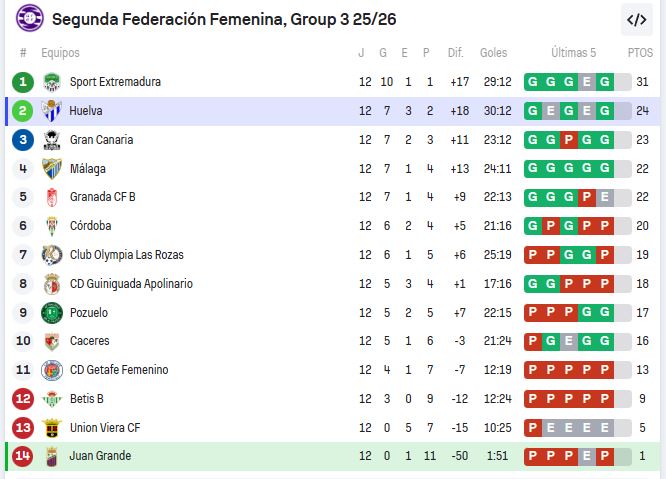Click Huelva's last-five results form strip
The height and width of the screenshot is (479, 666).
569,111
